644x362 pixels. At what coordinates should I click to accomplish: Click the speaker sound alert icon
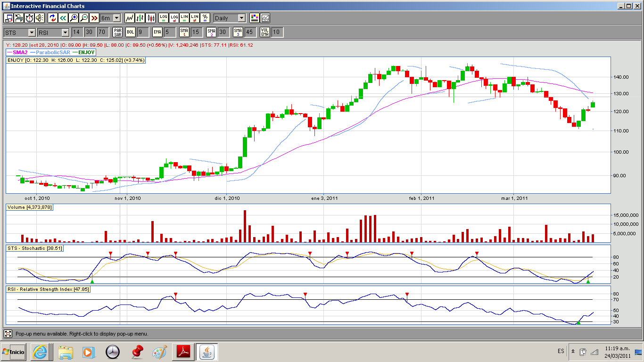pos(40,18)
